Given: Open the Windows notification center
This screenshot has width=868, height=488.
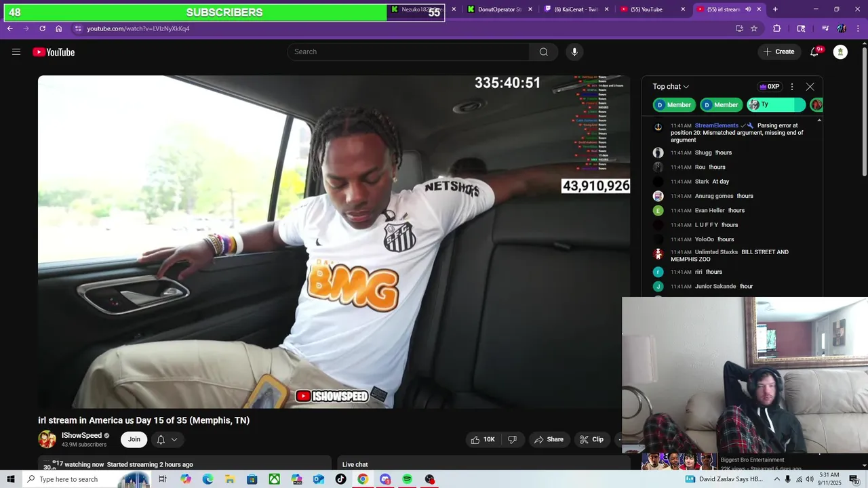Looking at the screenshot, I should tap(854, 479).
